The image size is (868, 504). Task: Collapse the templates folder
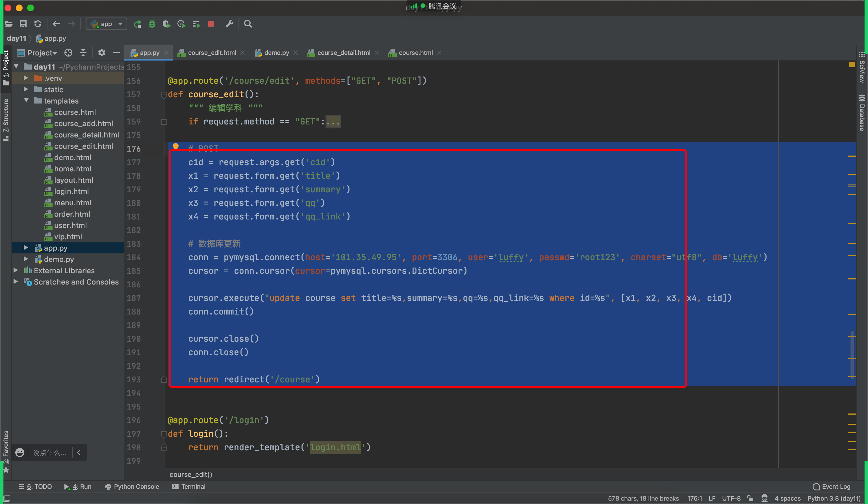point(26,100)
